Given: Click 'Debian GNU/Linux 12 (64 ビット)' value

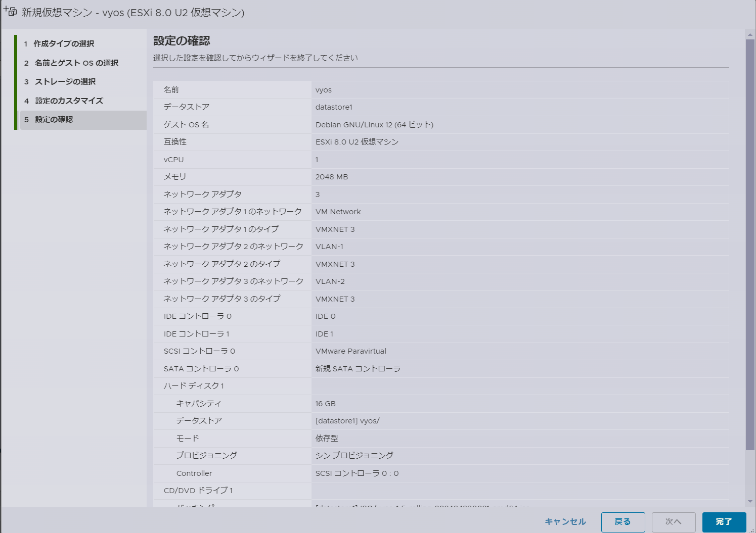Looking at the screenshot, I should point(374,125).
